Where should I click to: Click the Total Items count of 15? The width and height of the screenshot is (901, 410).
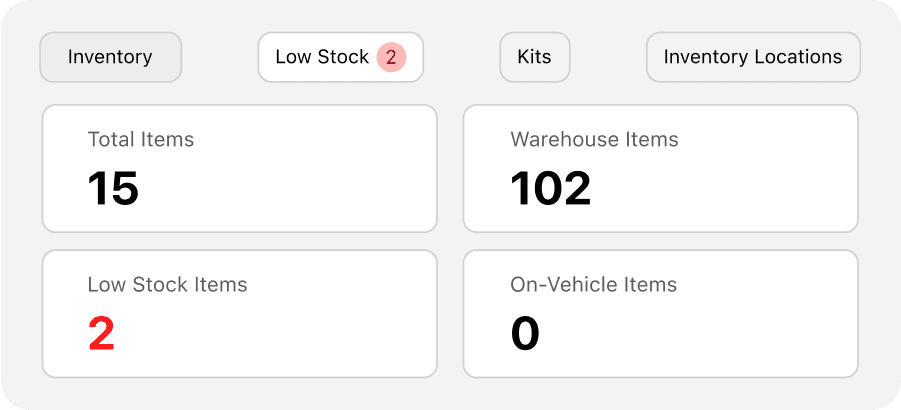click(113, 188)
